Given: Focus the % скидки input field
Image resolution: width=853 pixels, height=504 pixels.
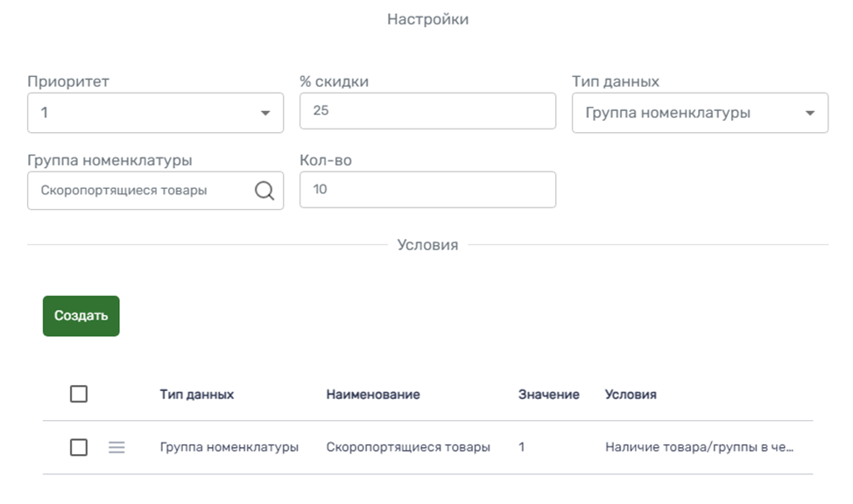Looking at the screenshot, I should tap(427, 112).
